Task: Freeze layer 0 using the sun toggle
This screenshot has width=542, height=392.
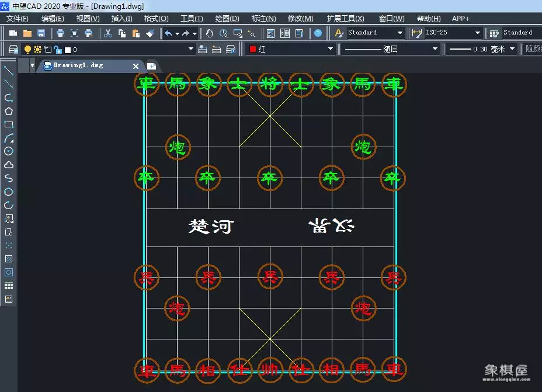Action: pos(36,49)
